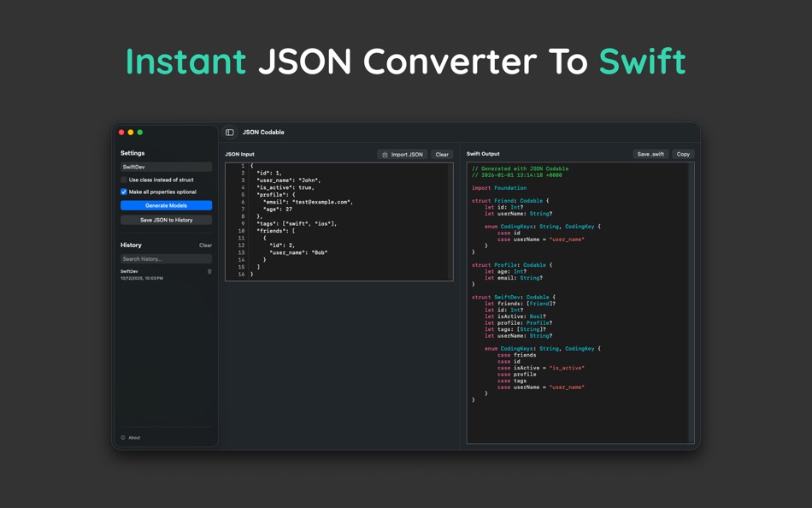Viewport: 812px width, 508px height.
Task: Clear the History list
Action: tap(204, 245)
